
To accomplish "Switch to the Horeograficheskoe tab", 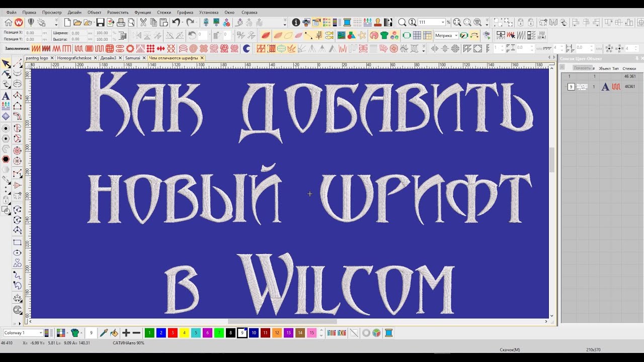I will (x=74, y=58).
